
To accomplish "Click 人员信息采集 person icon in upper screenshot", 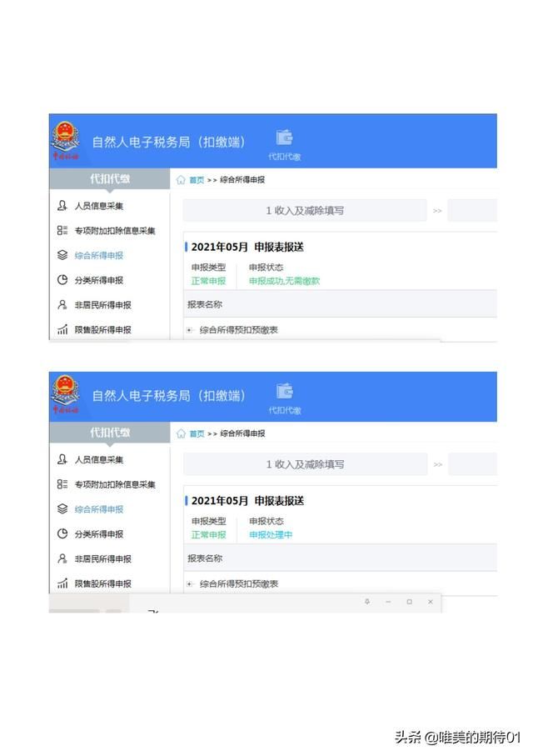I will point(62,206).
